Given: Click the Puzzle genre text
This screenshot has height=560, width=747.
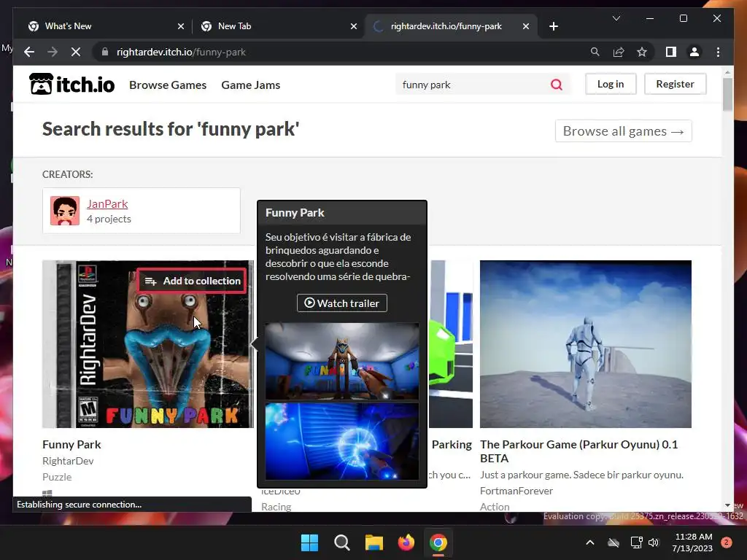Looking at the screenshot, I should coord(57,477).
